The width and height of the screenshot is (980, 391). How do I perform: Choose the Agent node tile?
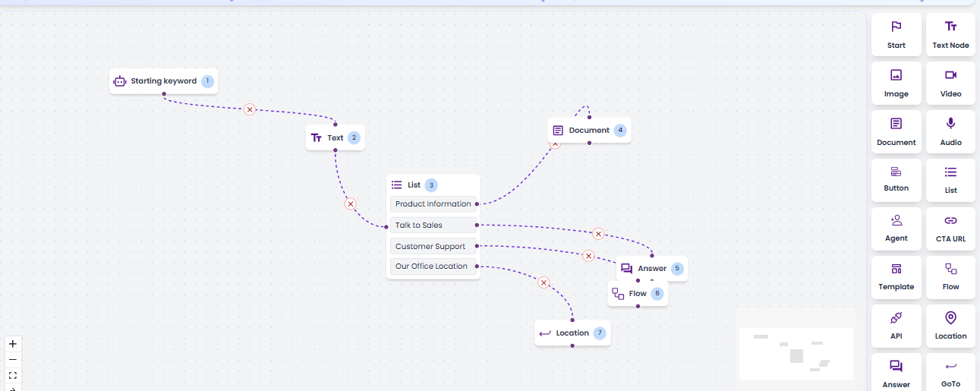pos(896,229)
